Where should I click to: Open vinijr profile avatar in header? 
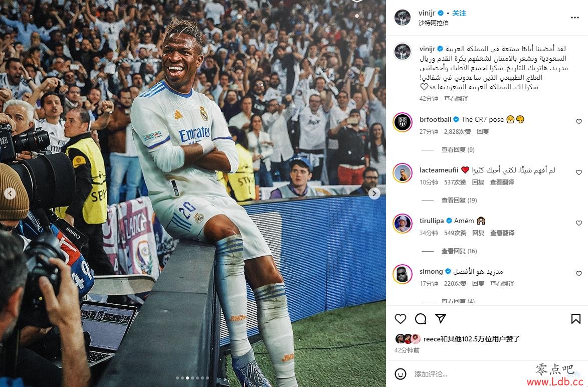pyautogui.click(x=403, y=17)
